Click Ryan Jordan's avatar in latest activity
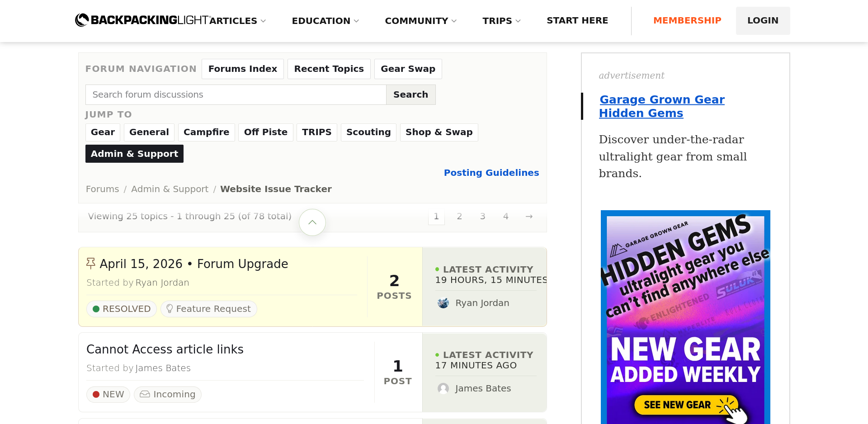 click(443, 303)
